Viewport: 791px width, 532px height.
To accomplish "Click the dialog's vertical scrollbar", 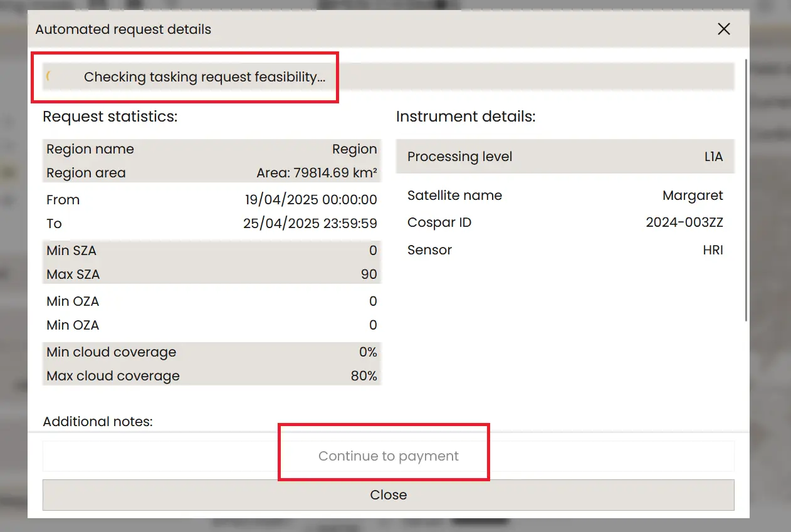I will [745, 188].
